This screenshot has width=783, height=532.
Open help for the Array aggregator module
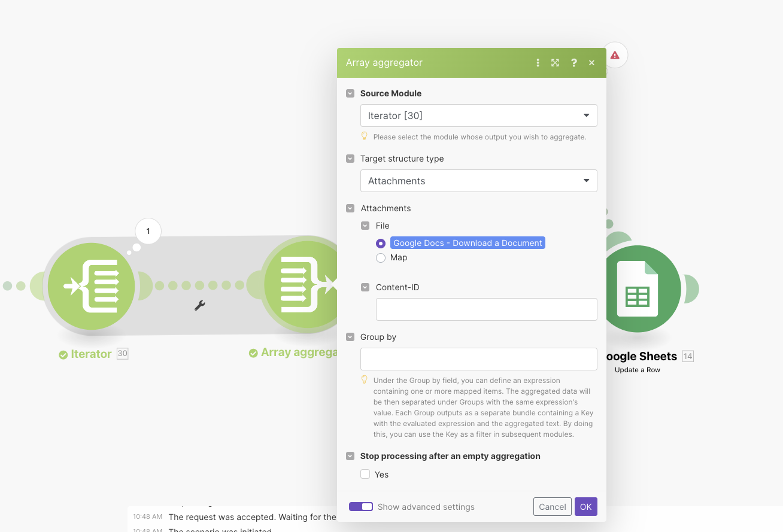(x=574, y=63)
